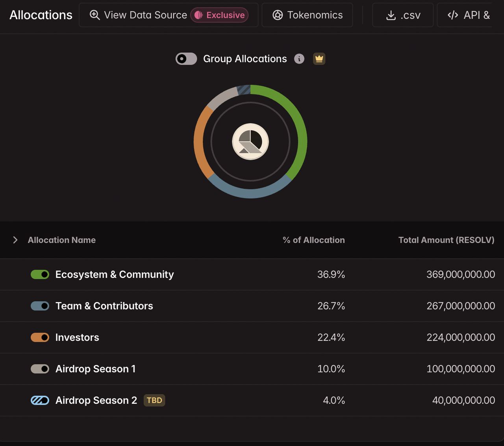
Task: Click the info icon beside Group Allocations
Action: pos(299,59)
